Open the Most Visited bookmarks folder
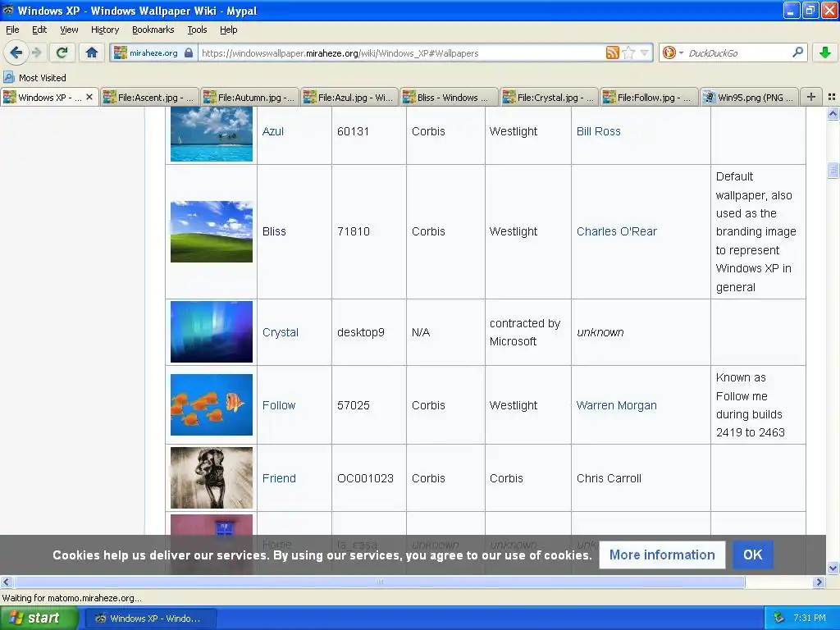 (34, 78)
